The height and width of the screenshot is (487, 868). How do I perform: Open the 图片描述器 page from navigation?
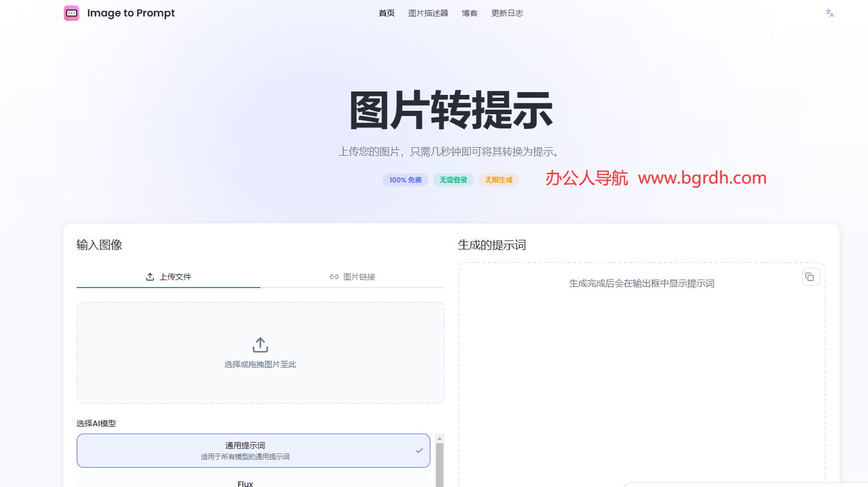pyautogui.click(x=428, y=13)
